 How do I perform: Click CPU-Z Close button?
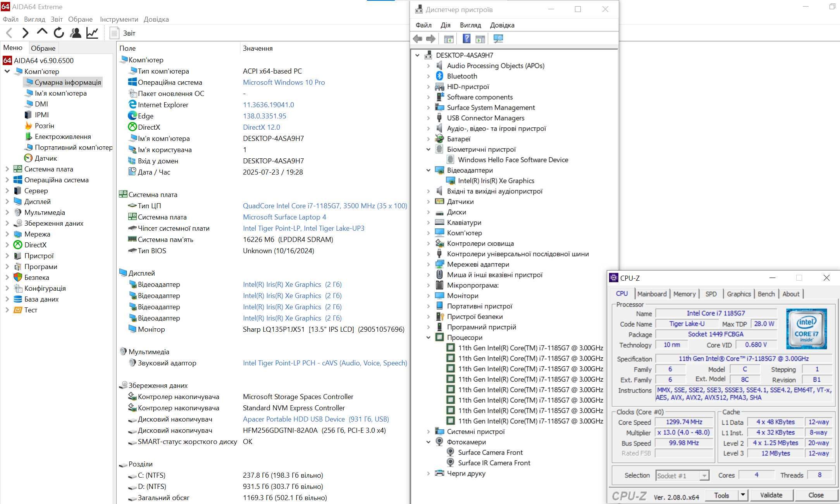coord(816,495)
